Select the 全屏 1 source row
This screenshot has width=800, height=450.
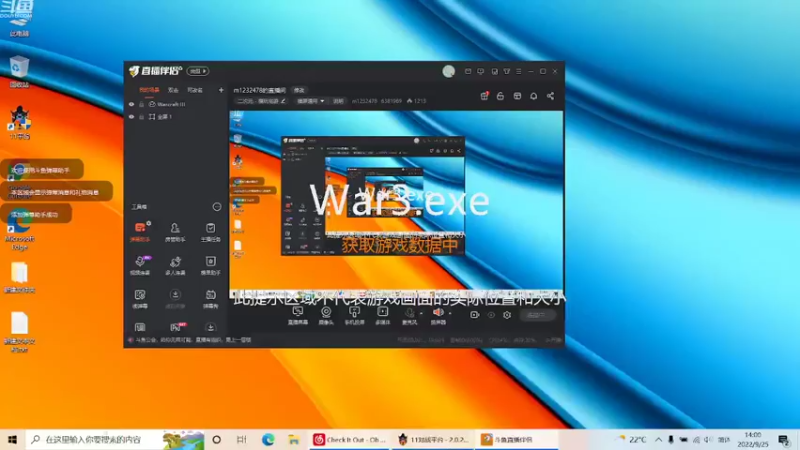(176, 117)
